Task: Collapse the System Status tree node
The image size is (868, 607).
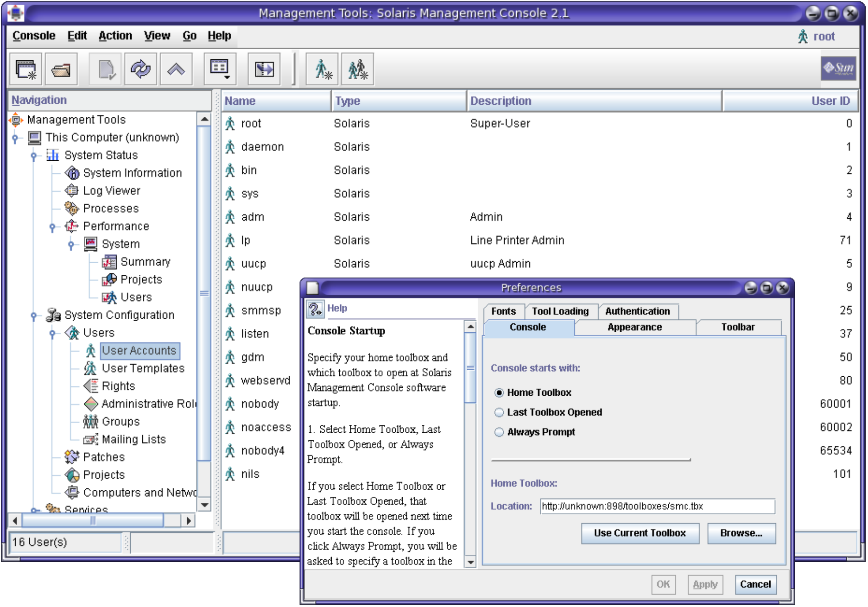Action: pos(34,156)
